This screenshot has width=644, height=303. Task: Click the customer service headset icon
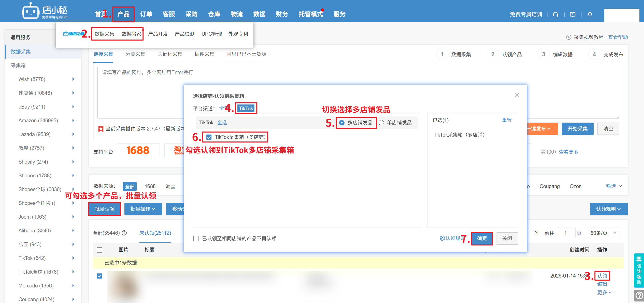[x=555, y=15]
